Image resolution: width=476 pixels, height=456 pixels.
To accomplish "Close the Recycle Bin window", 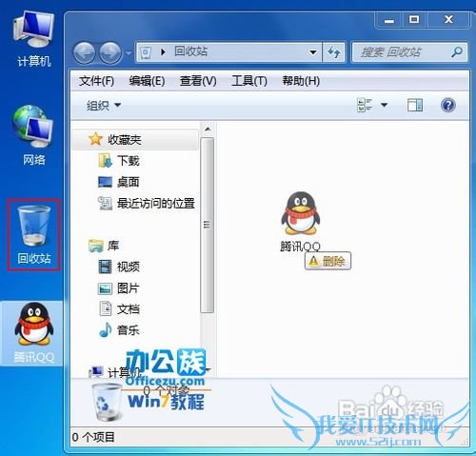I will tap(448, 20).
